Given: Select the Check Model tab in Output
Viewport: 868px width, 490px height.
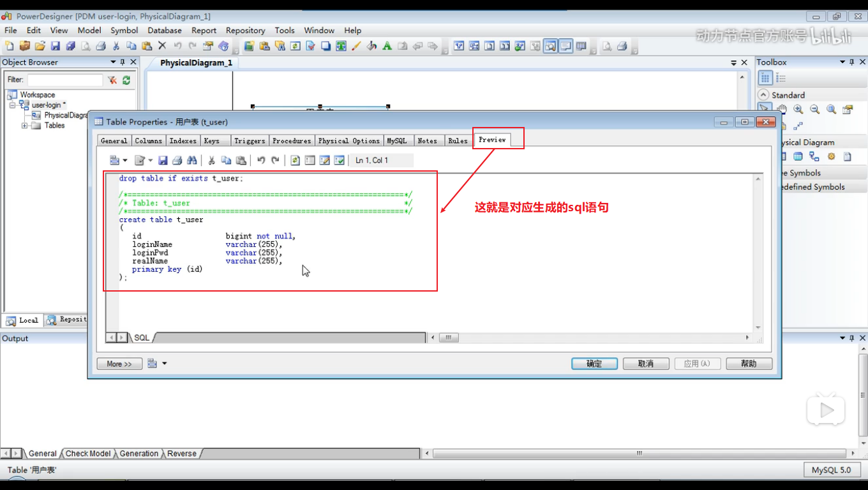Looking at the screenshot, I should (x=88, y=454).
